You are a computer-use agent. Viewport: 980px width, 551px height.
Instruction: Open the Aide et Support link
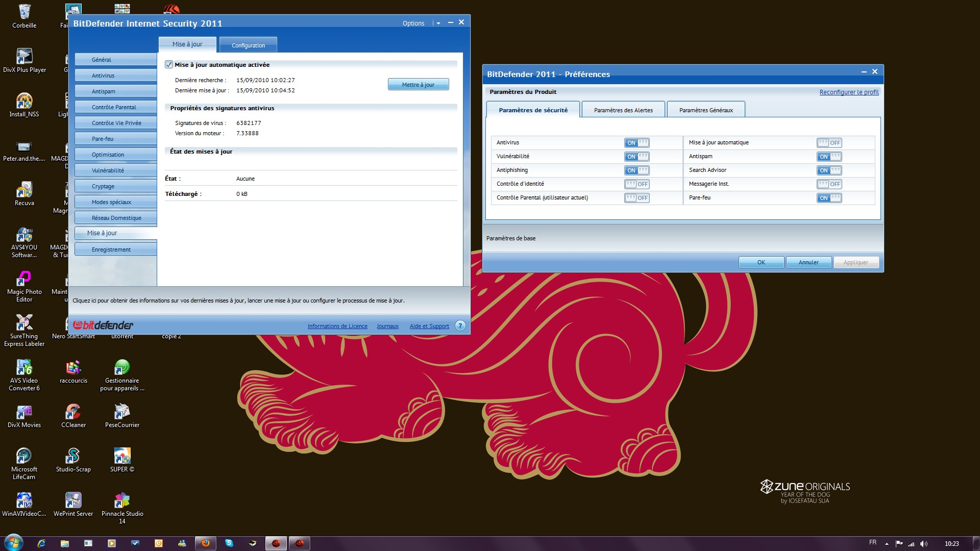pyautogui.click(x=429, y=326)
